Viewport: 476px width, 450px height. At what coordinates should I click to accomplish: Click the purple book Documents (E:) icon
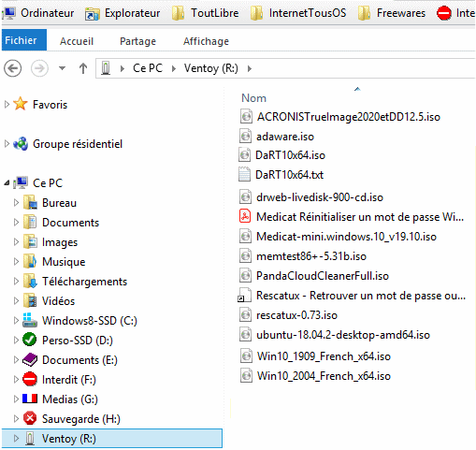(x=30, y=359)
